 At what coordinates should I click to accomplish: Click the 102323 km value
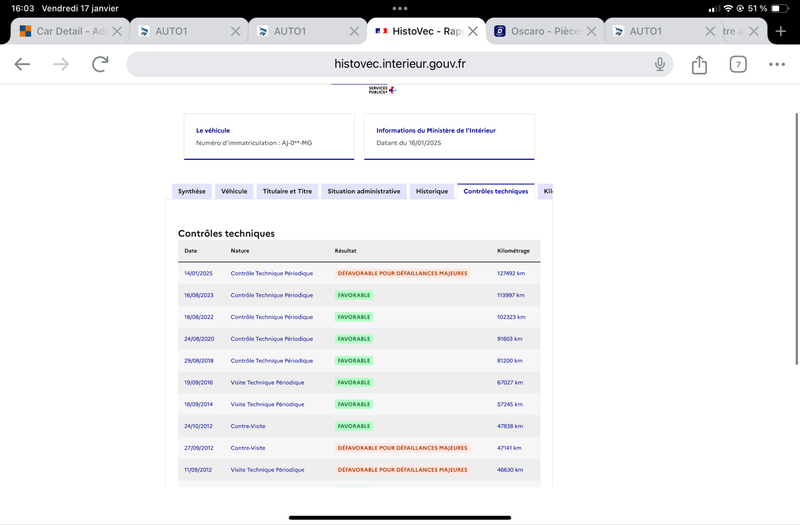[x=511, y=317]
